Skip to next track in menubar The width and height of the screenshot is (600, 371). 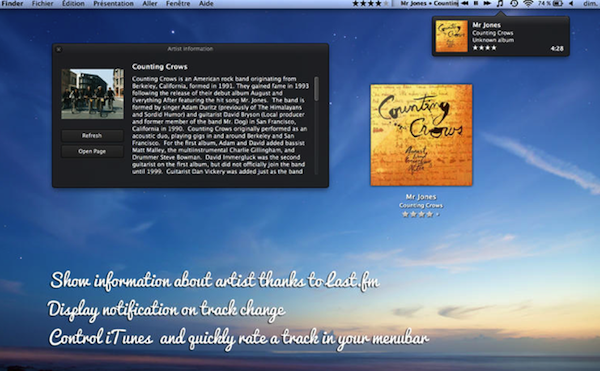tap(487, 3)
